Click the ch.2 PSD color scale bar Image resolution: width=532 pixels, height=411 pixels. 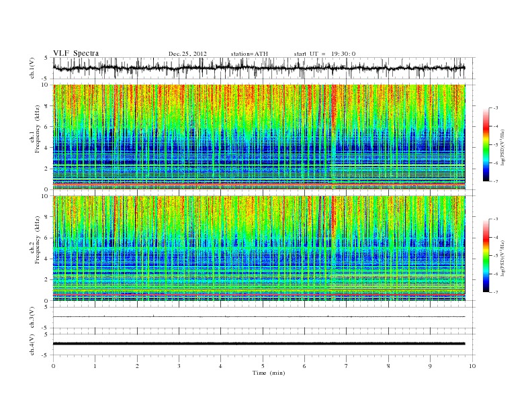[x=486, y=256]
